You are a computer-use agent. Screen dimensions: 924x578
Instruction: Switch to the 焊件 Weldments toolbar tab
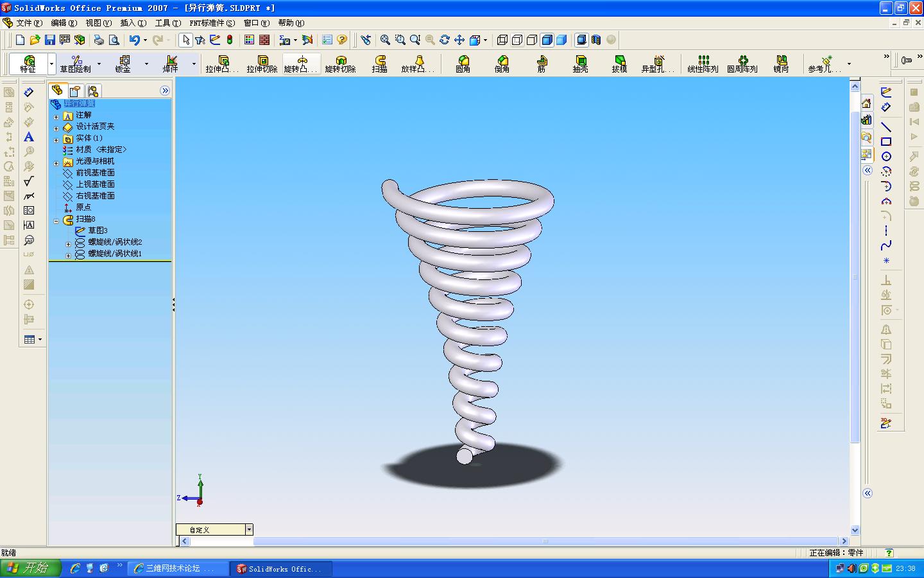tap(170, 64)
